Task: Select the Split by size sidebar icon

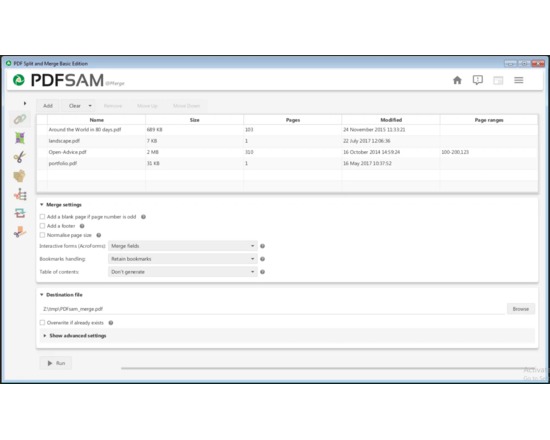Action: coord(20,176)
